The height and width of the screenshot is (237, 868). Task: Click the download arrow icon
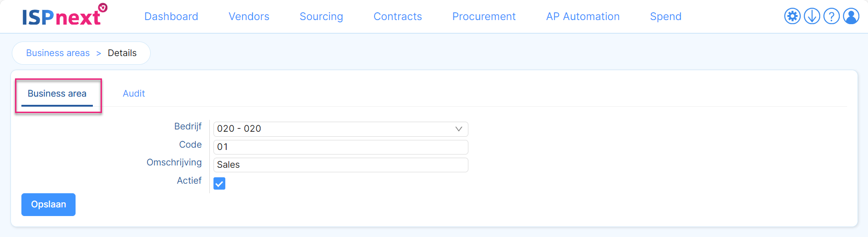coord(812,16)
